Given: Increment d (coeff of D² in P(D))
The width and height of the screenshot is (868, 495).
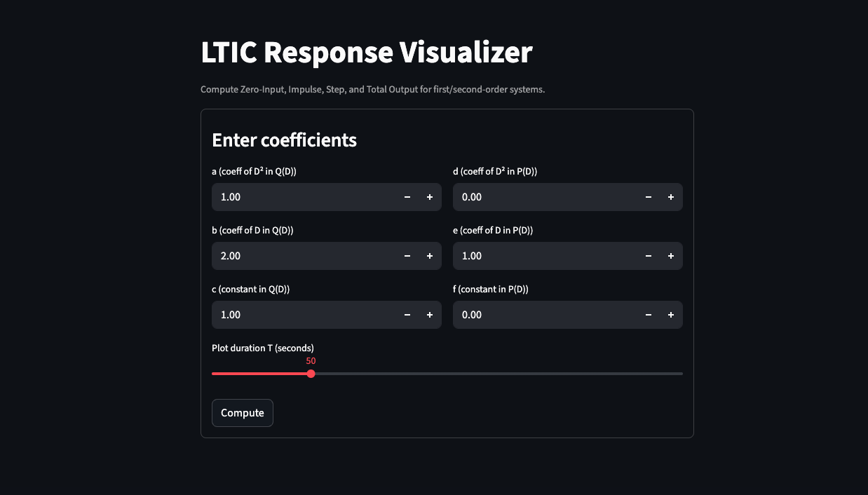Looking at the screenshot, I should [x=671, y=197].
